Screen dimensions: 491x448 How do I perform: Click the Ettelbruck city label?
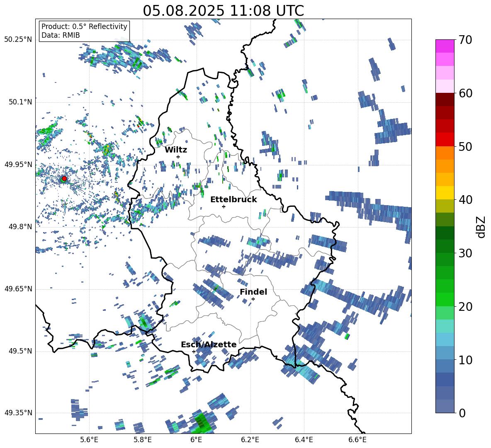pos(233,200)
